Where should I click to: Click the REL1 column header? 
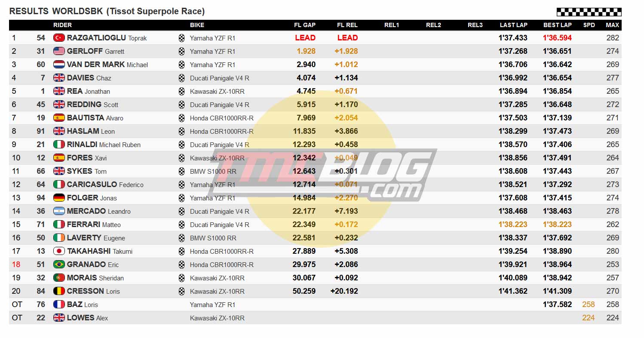point(392,25)
